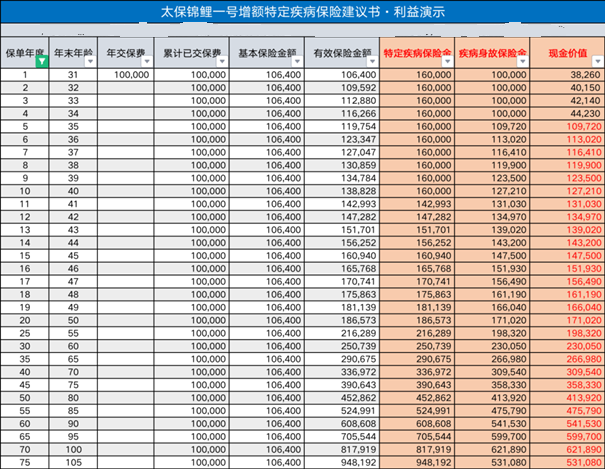The height and width of the screenshot is (469, 605).
Task: Open the 年末年龄 column filter dropdown
Action: tap(90, 61)
